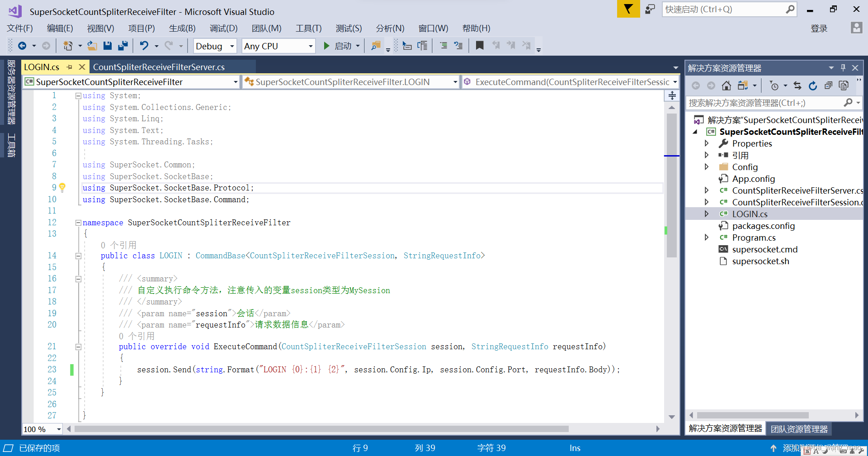Switch to the 团队资源管理器 tab

pos(799,429)
